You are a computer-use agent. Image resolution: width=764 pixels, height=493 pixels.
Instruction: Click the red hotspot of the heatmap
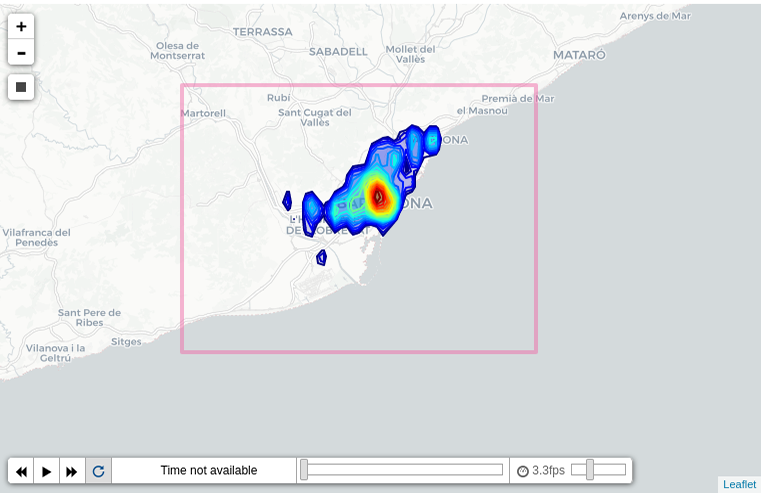378,194
